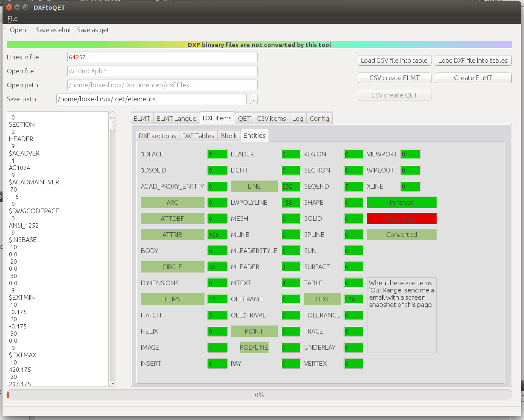Click the TEXT entity label
The image size is (524, 420).
(322, 299)
